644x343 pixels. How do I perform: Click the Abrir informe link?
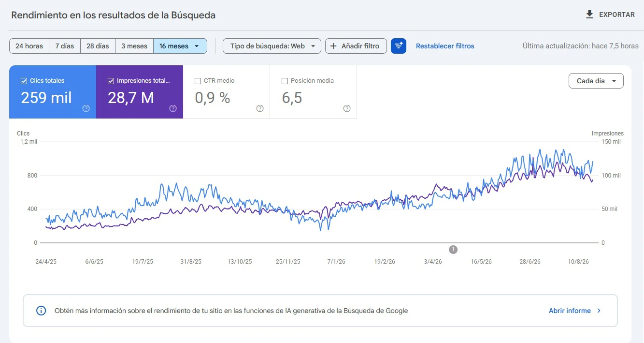[570, 311]
